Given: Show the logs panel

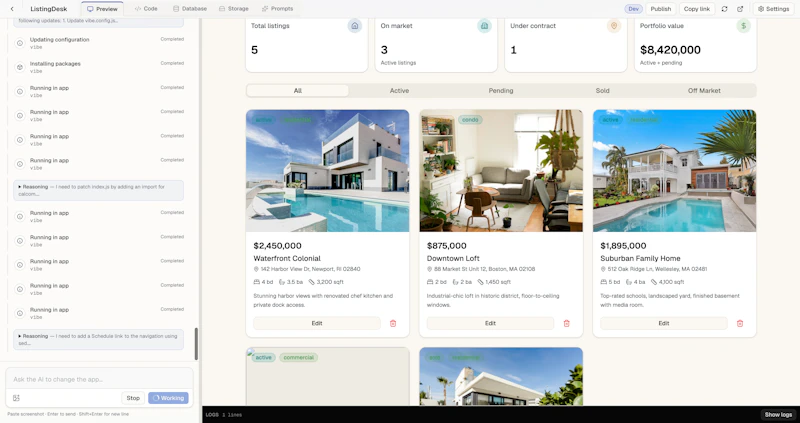Looking at the screenshot, I should click(778, 415).
